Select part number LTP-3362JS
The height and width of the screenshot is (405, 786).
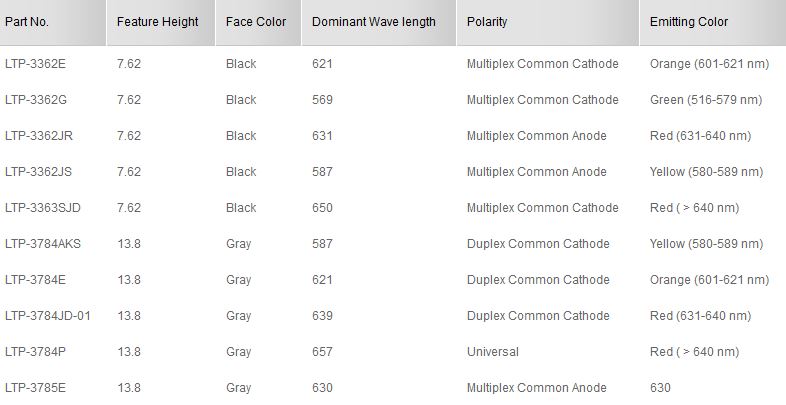[x=39, y=172]
